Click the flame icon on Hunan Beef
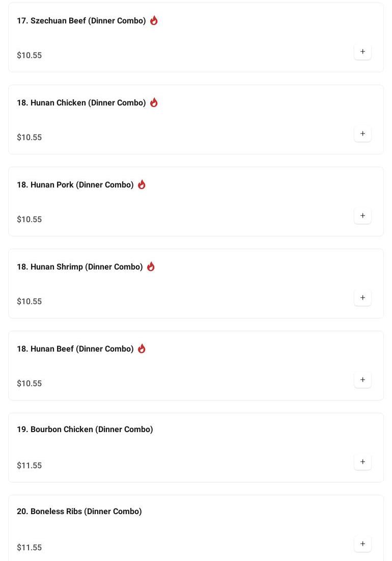This screenshot has height=561, width=392. pyautogui.click(x=142, y=349)
